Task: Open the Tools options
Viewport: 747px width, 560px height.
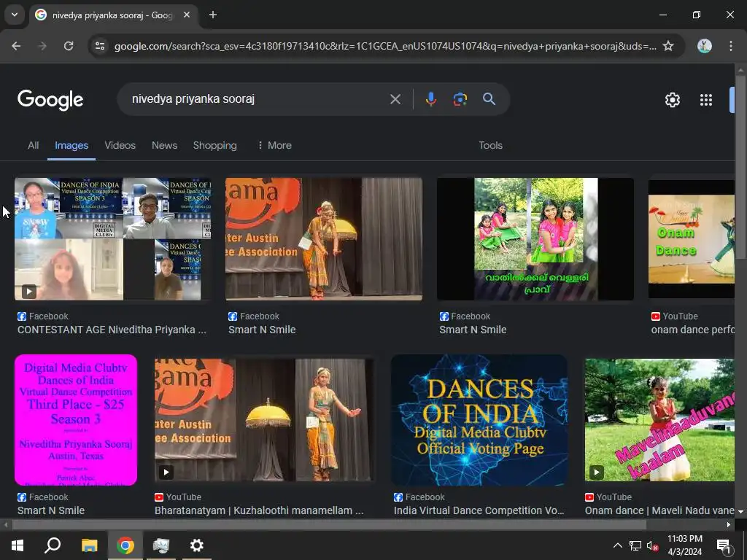Action: pos(490,145)
